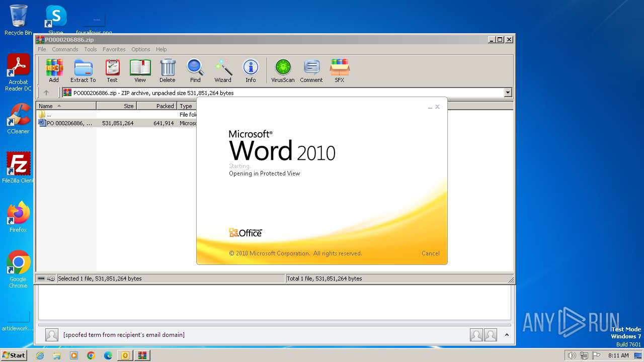This screenshot has width=644, height=362.
Task: Click the key/password icon in status bar
Action: (x=51, y=279)
